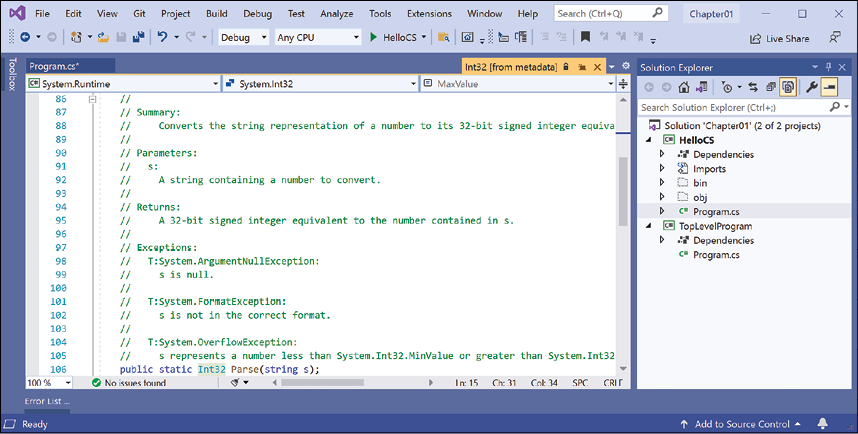The width and height of the screenshot is (858, 434).
Task: Click the magnifier in the Quick Launch search
Action: [658, 13]
